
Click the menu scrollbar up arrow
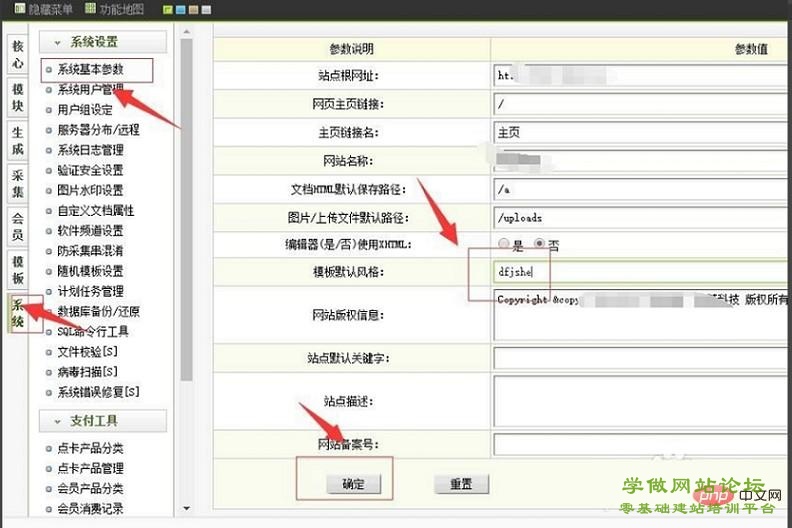186,32
